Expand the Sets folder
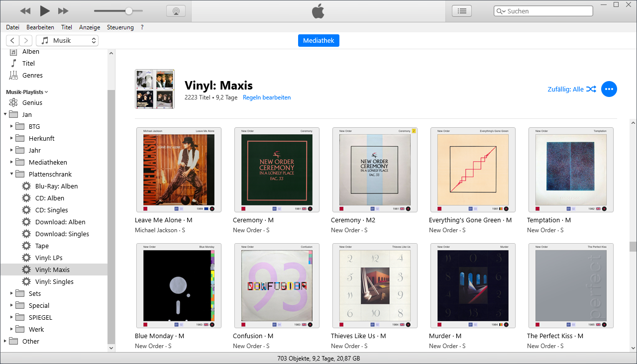Screen dimensions: 637x364 pyautogui.click(x=11, y=293)
